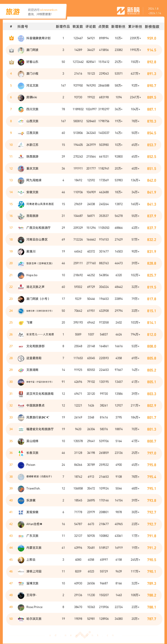Click the 959.0 index score

(152, 39)
